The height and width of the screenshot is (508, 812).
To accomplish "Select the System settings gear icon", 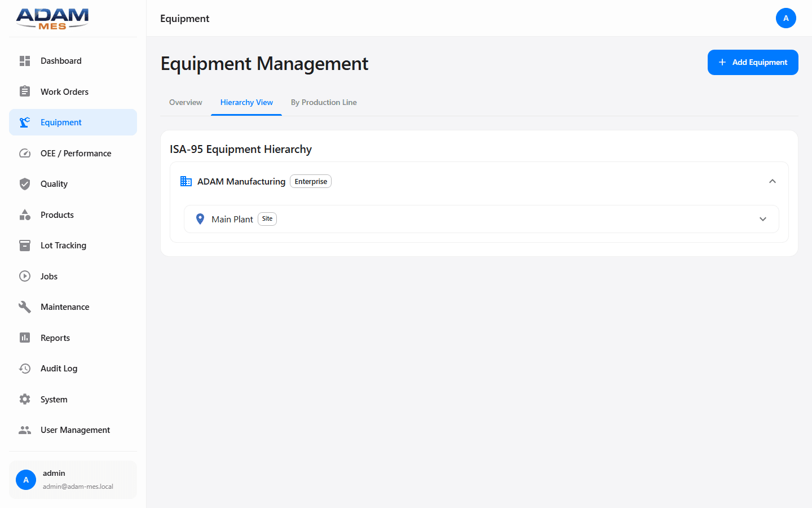I will (x=25, y=399).
